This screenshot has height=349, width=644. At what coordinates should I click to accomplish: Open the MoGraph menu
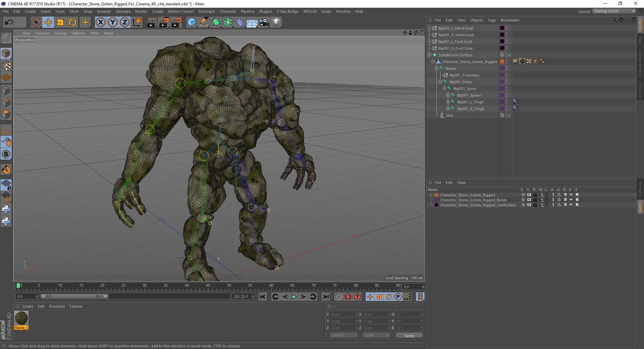pyautogui.click(x=206, y=11)
